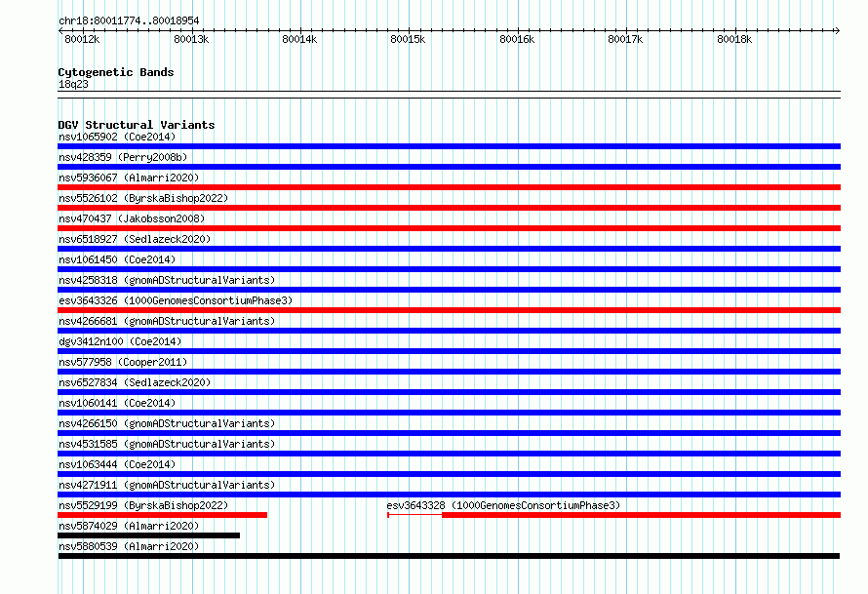Click the 80014k ruler tick label
868x594 pixels.
pos(299,39)
